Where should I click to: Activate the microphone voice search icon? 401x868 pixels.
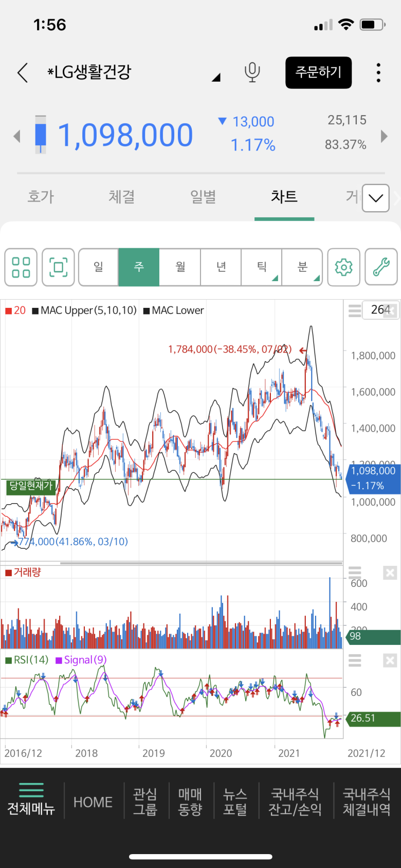click(x=252, y=72)
